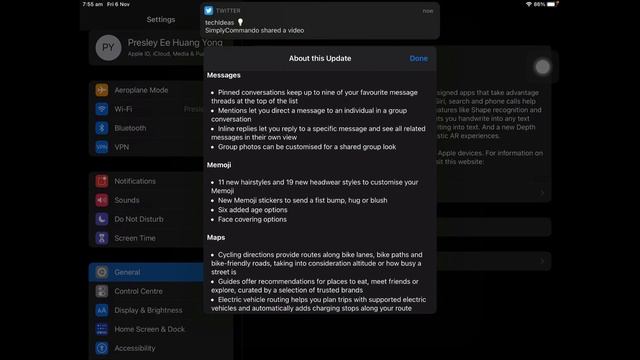Tap 'Group photos can be customised' bullet

point(307,147)
